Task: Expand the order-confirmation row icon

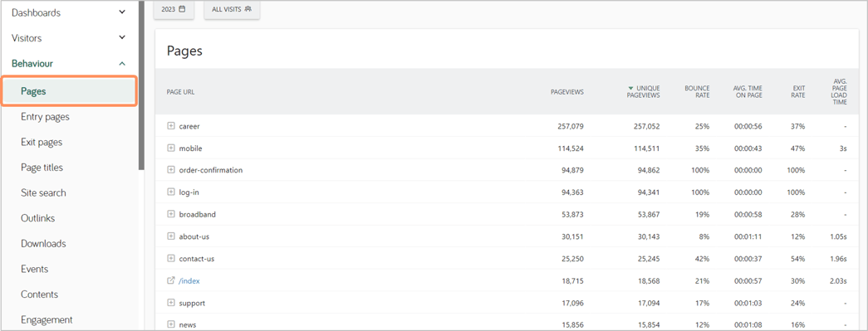Action: [171, 170]
